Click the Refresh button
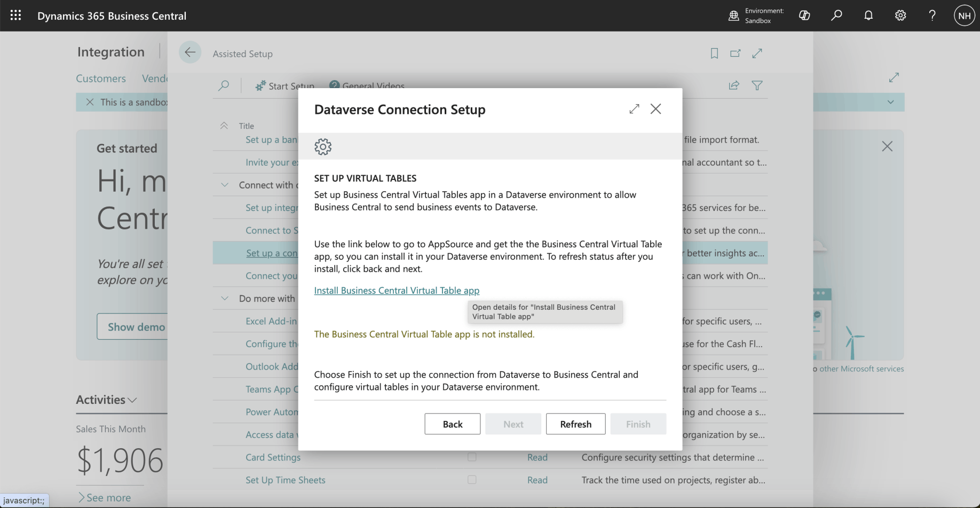Screen dimensions: 980x508 576,424
